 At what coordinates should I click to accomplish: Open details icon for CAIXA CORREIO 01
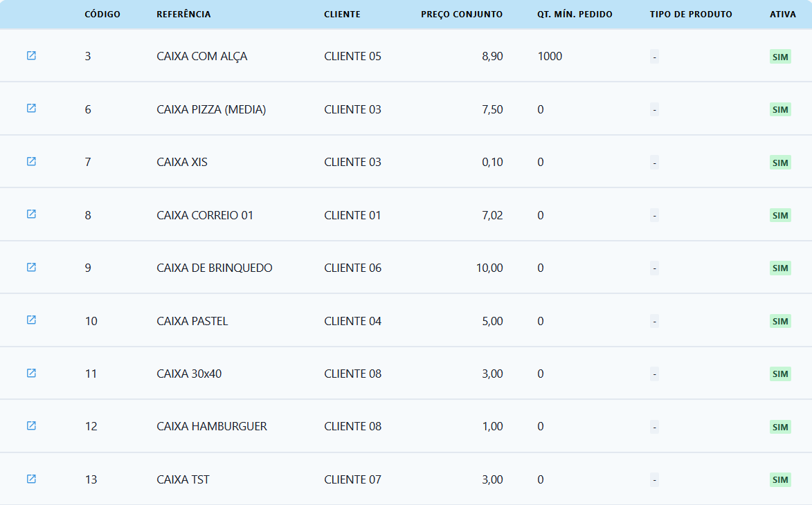coord(31,214)
